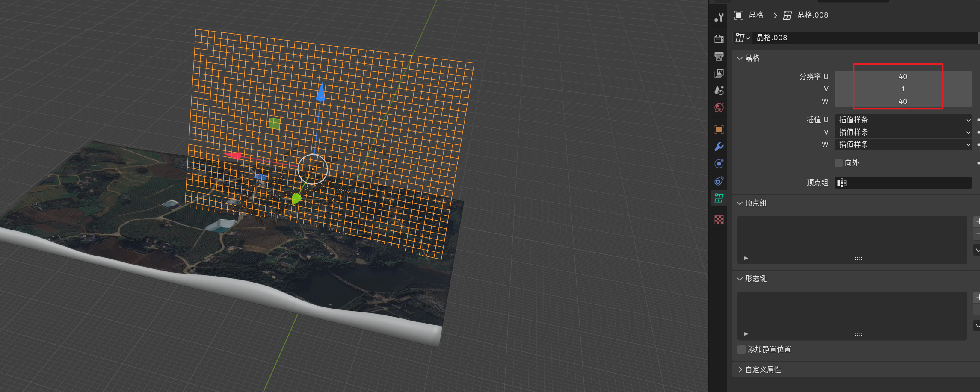Open the lattice datablock browse selector
Screen dimensions: 980x392
[742, 38]
